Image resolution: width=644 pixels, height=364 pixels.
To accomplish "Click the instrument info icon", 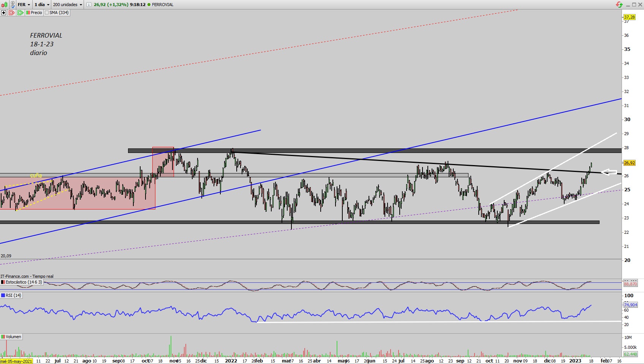I will tap(89, 5).
